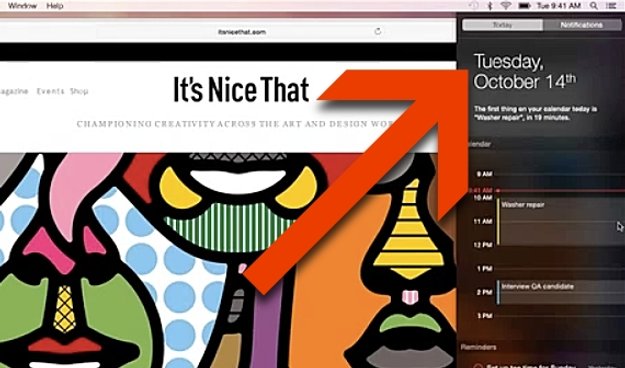Switch to the Today tab
This screenshot has width=625, height=368.
[502, 25]
